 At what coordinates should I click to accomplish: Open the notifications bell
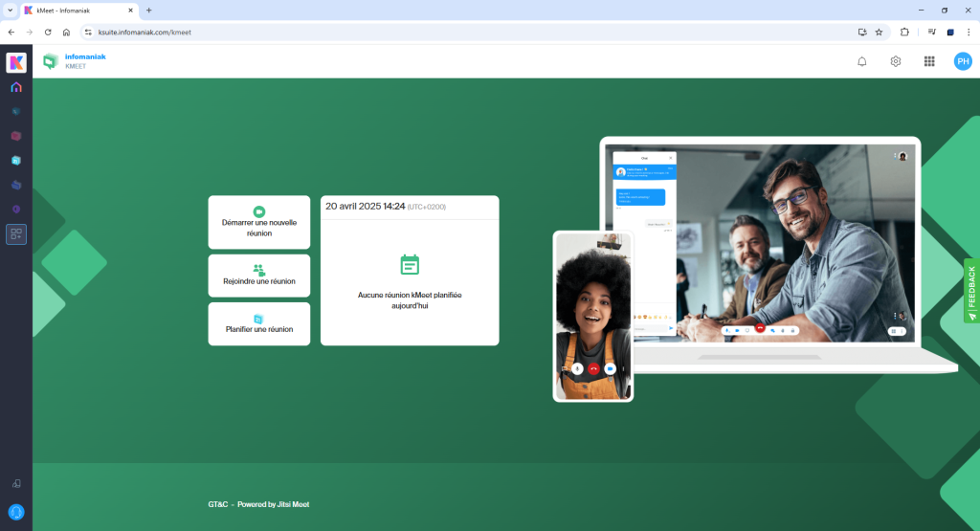click(x=862, y=61)
